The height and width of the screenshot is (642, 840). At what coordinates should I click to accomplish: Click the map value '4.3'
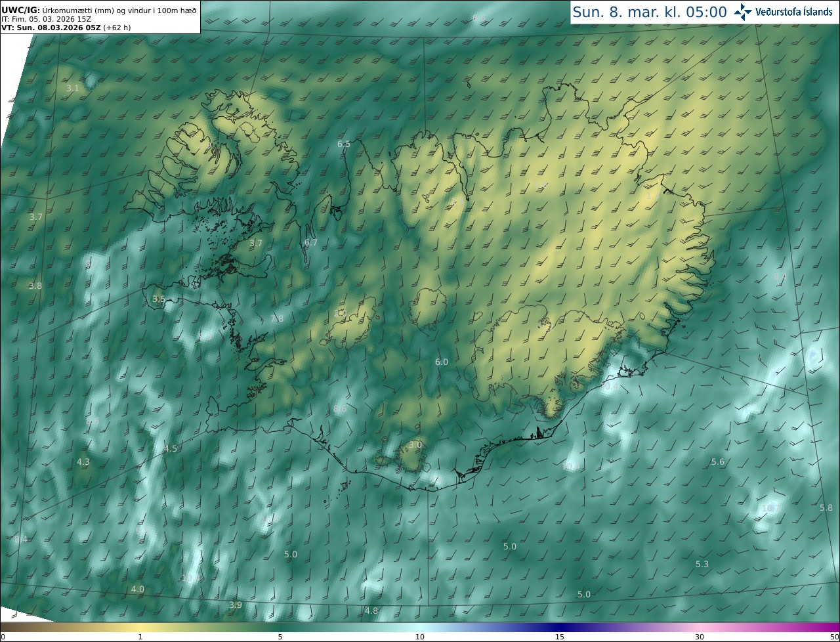[83, 461]
